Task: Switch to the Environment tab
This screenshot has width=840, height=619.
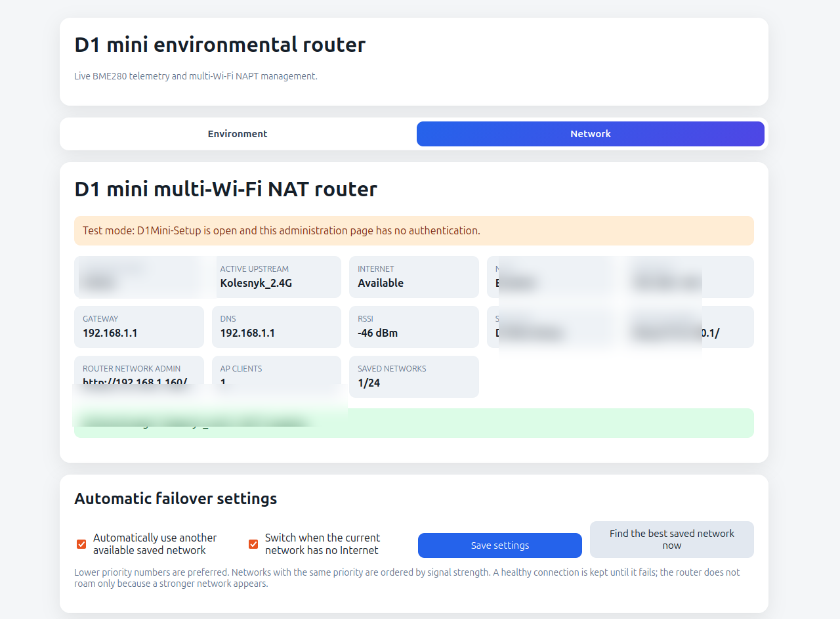Action: click(x=238, y=134)
